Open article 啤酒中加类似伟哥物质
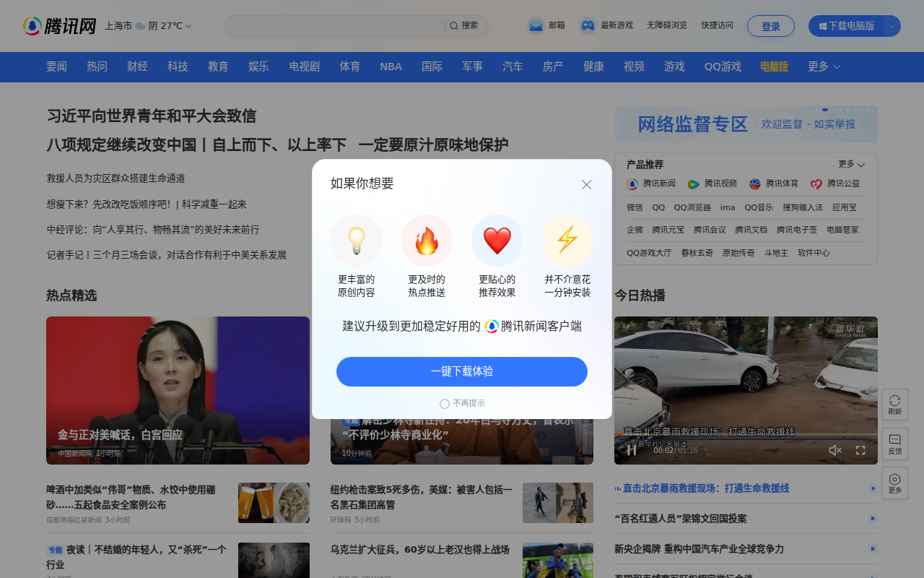This screenshot has width=924, height=578. 131,497
